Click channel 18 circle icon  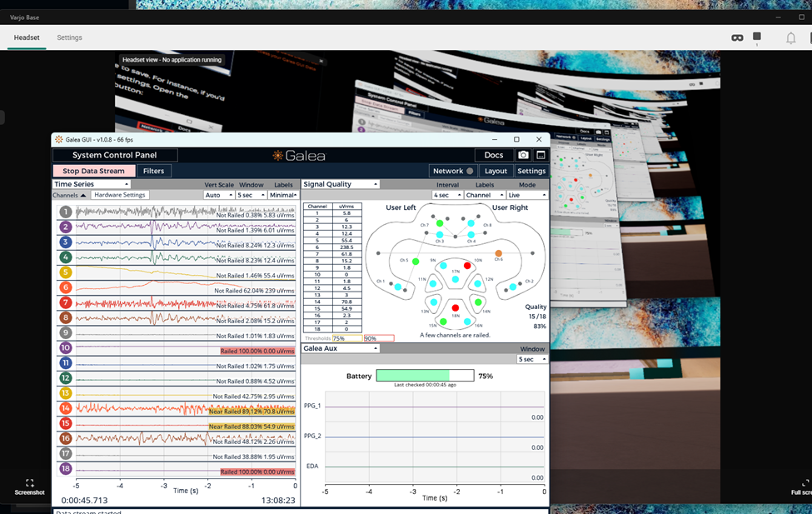tap(65, 468)
